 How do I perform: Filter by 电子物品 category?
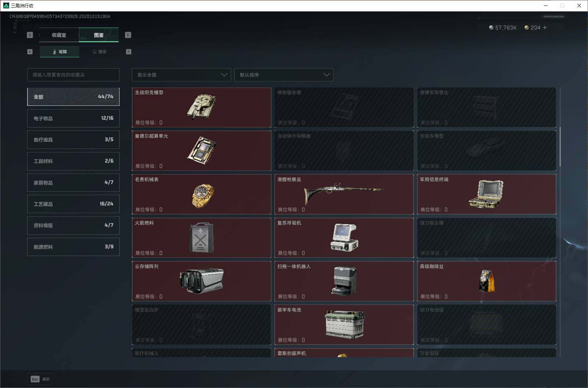click(73, 118)
